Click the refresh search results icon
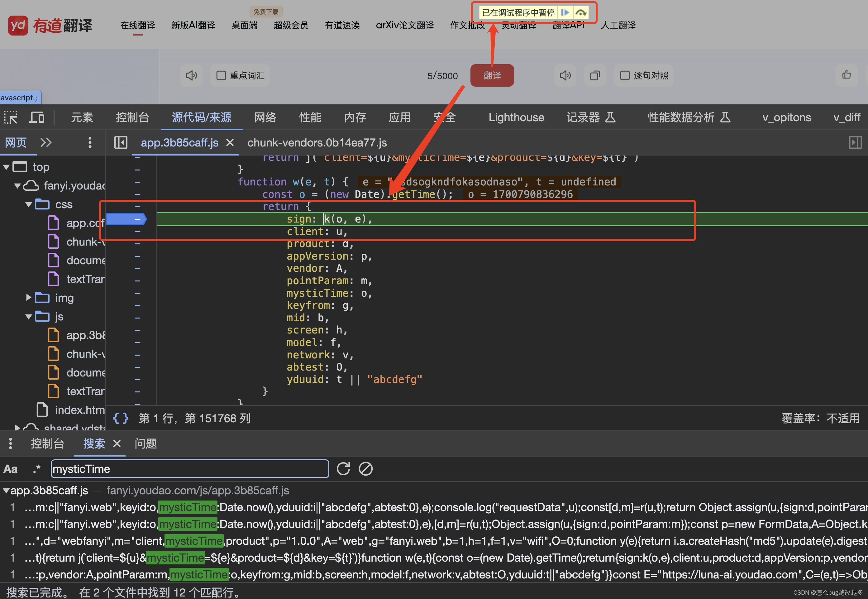This screenshot has height=599, width=868. tap(343, 469)
